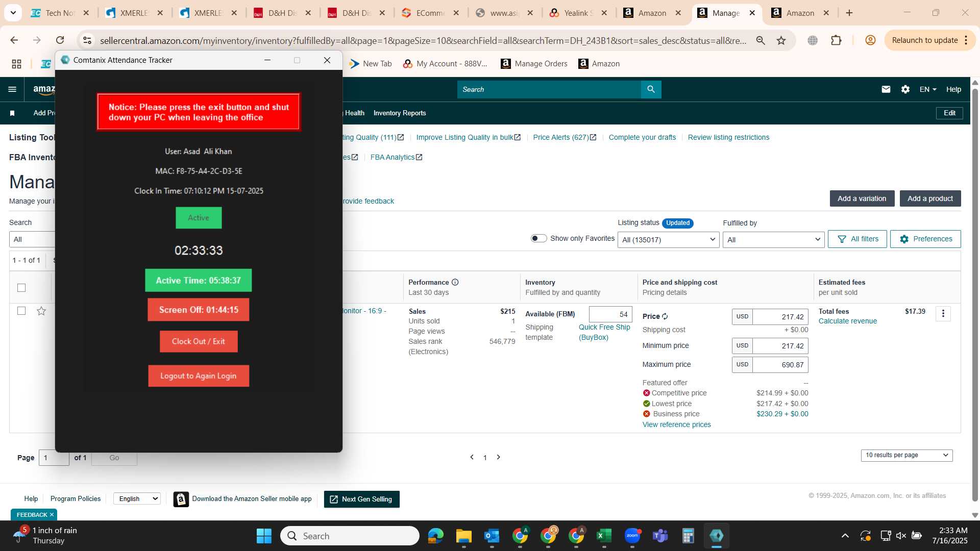Click the Seller Central search magnifier button
The image size is (980, 551).
coord(651,89)
